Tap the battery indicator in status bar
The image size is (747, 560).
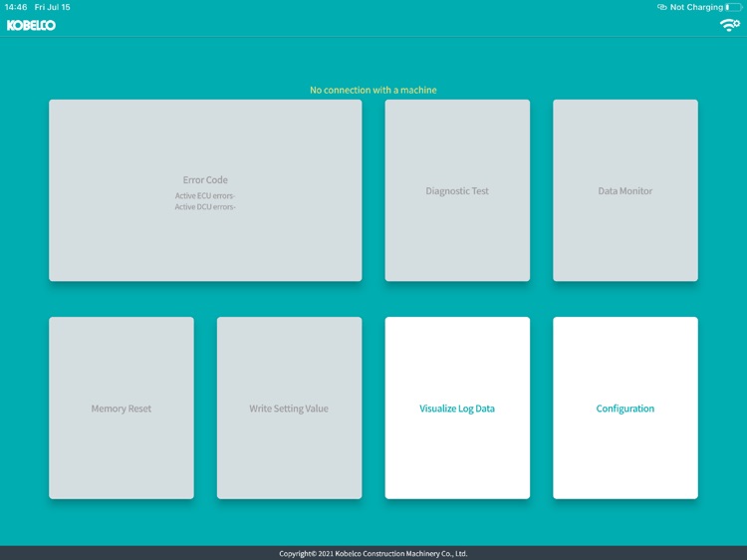(x=734, y=7)
